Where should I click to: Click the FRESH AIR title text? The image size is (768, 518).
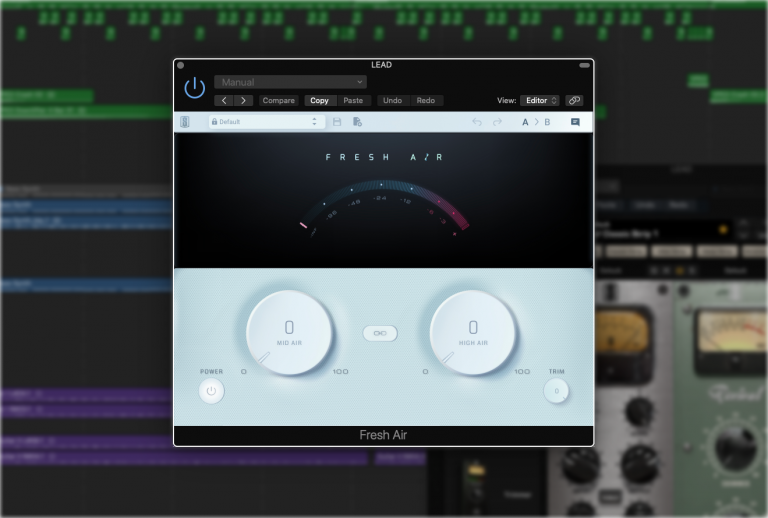[x=384, y=157]
